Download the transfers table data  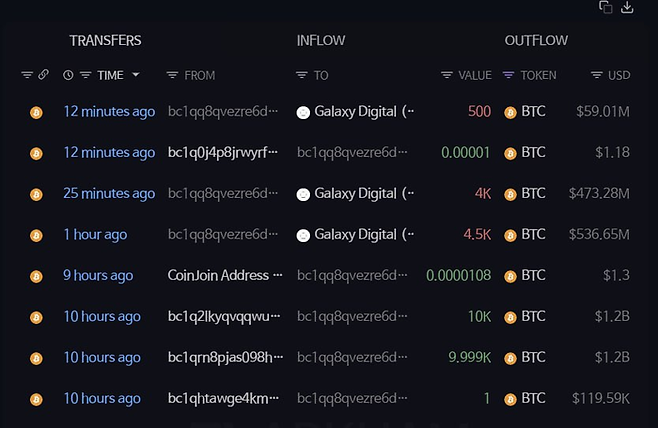[x=628, y=8]
